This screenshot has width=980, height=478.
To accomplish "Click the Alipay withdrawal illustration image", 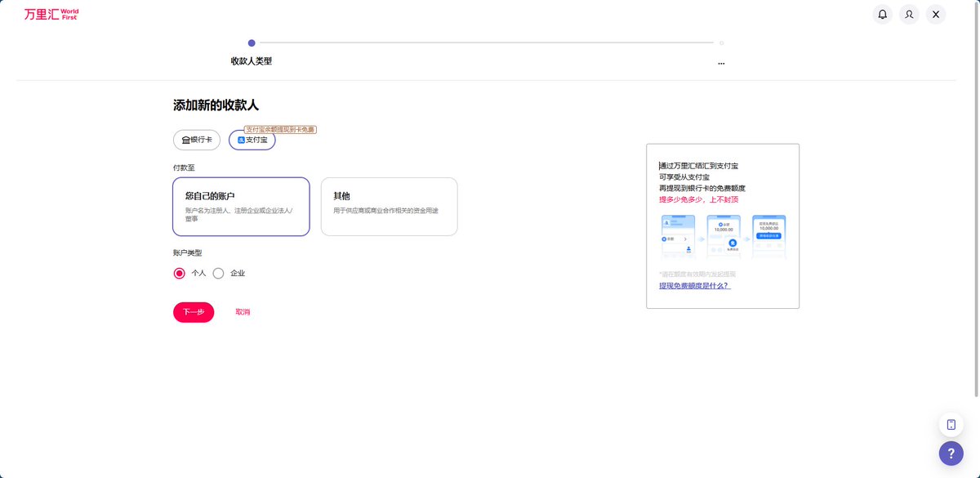I will (723, 239).
